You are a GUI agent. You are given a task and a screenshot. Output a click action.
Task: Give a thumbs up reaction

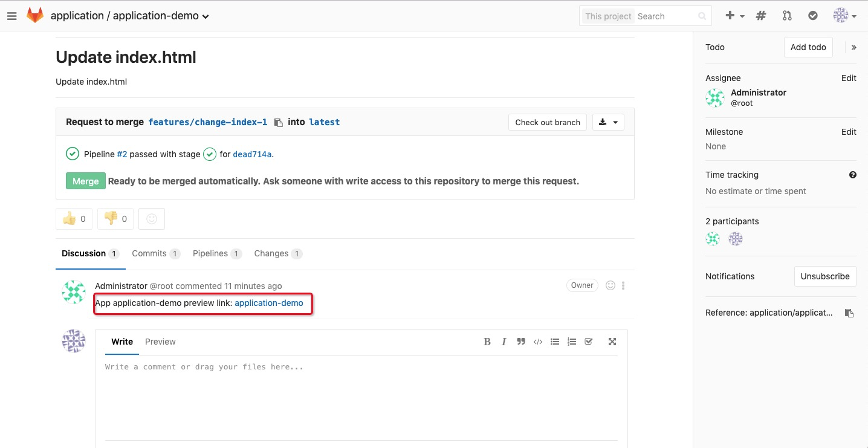click(74, 219)
